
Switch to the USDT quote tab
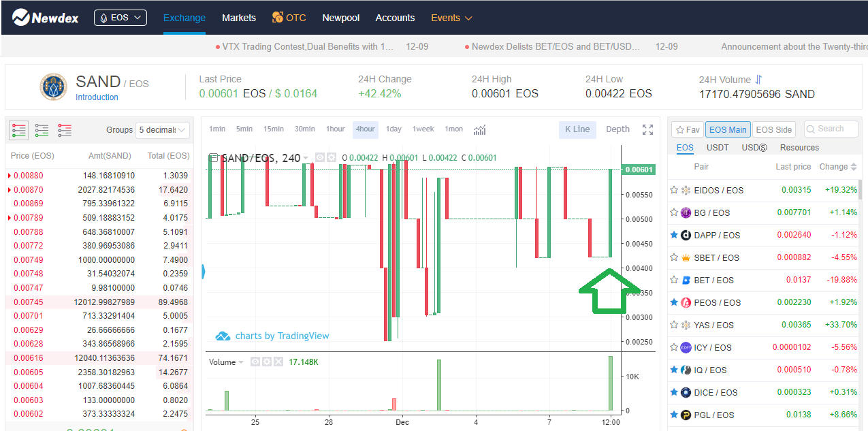click(718, 147)
